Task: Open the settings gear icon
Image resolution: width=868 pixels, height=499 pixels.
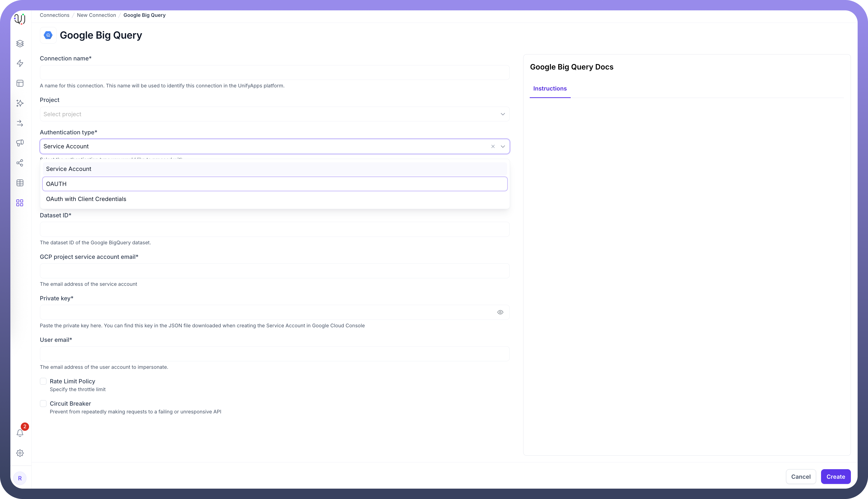Action: (x=20, y=453)
